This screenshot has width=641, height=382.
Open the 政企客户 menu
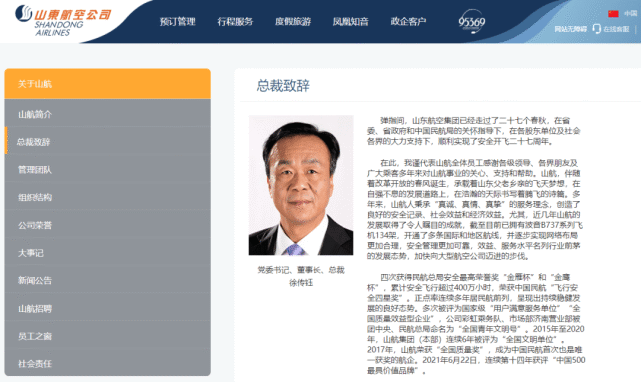[408, 21]
